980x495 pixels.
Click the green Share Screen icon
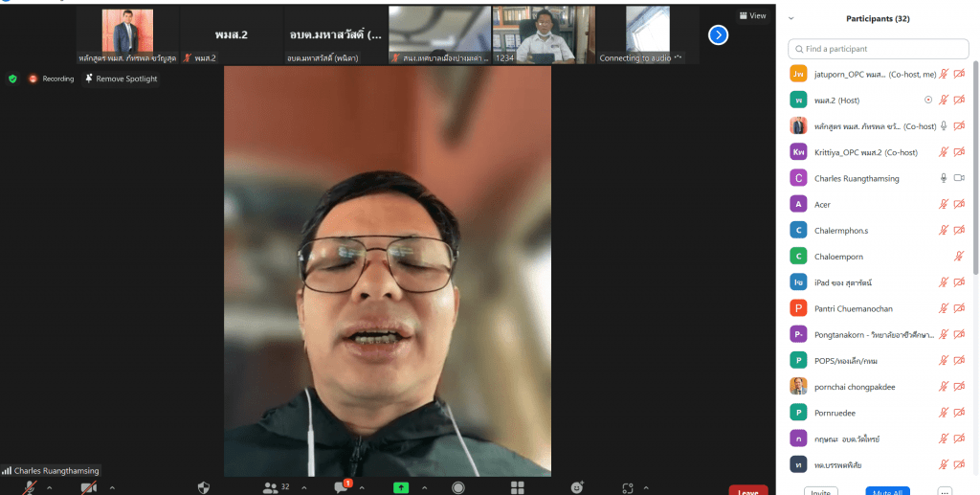(x=401, y=487)
